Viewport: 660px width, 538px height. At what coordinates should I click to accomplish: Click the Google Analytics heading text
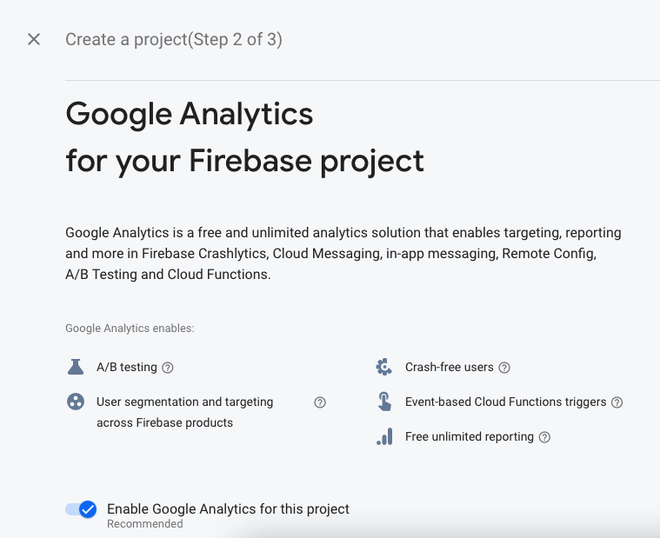(189, 114)
